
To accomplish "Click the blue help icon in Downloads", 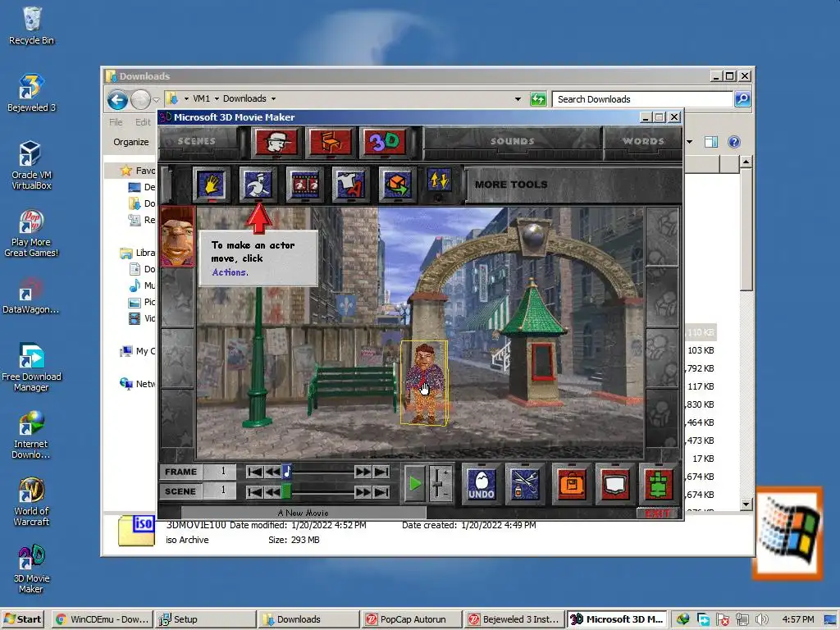I will (x=734, y=142).
